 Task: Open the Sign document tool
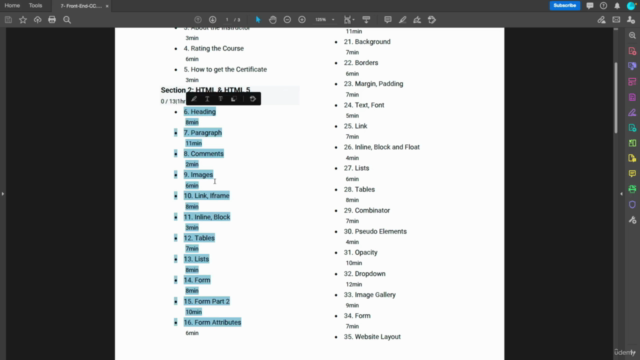click(417, 20)
